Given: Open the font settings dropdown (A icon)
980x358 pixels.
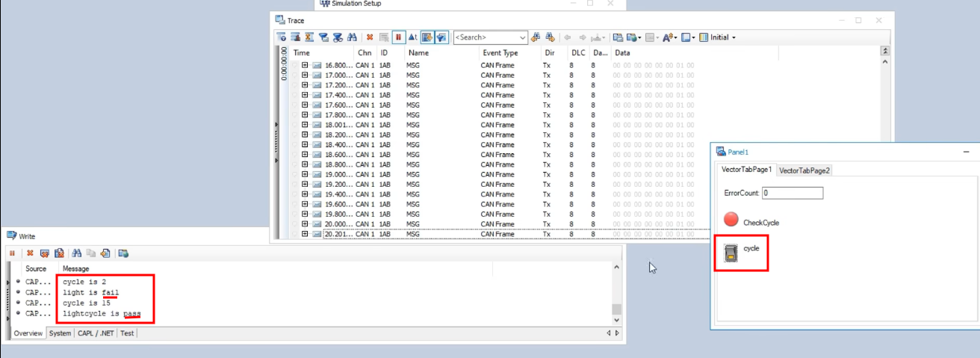Looking at the screenshot, I should [670, 37].
